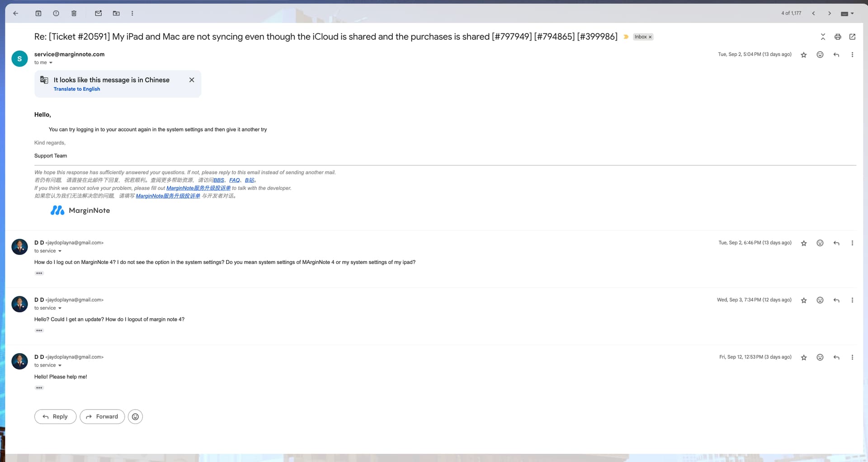Delete this conversation with trash icon

click(x=74, y=13)
